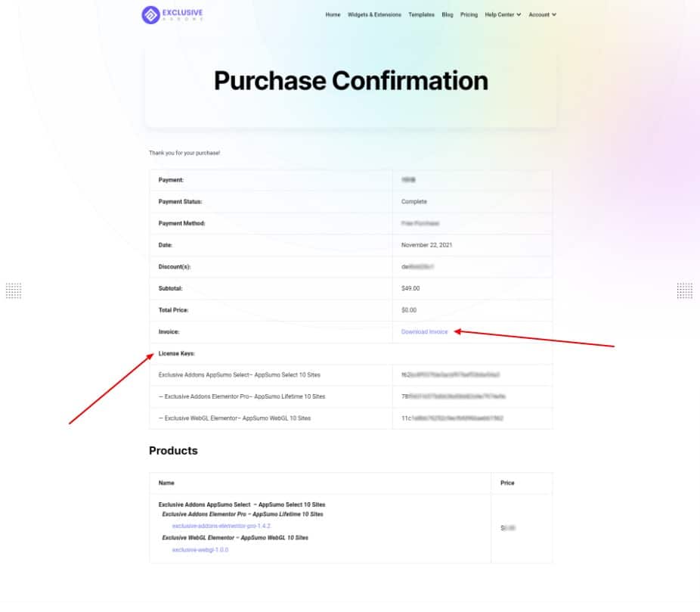Click the AppSumo Select license key value
This screenshot has height=612, width=700.
[x=450, y=374]
